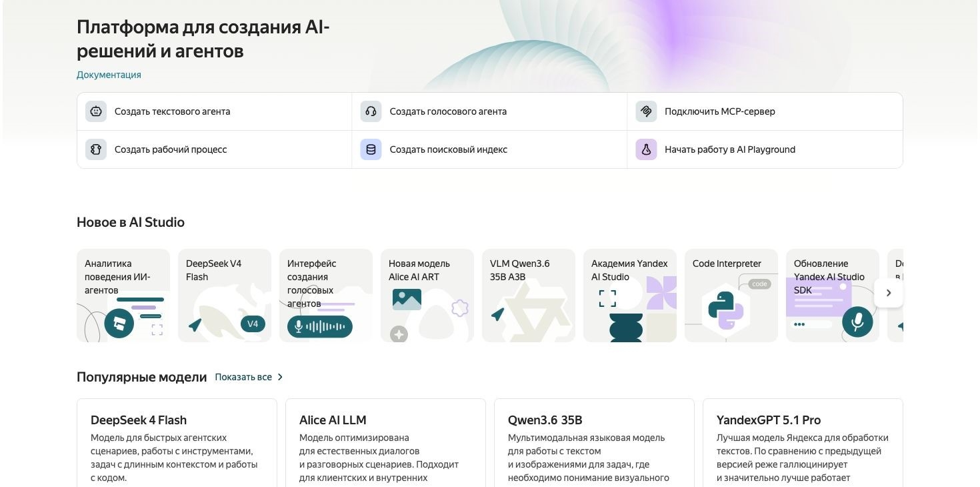Click the Платформа для создания AI-решений heading
The width and height of the screenshot is (980, 487).
203,39
